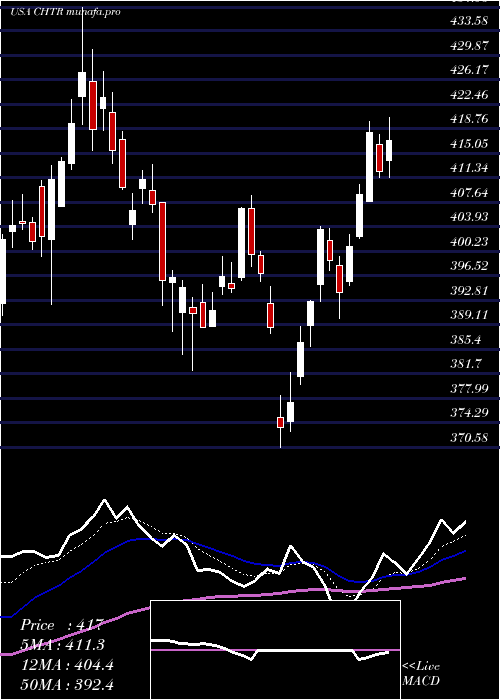Click the latest white candlestick at far right
The height and width of the screenshot is (700, 500).
pyautogui.click(x=389, y=150)
